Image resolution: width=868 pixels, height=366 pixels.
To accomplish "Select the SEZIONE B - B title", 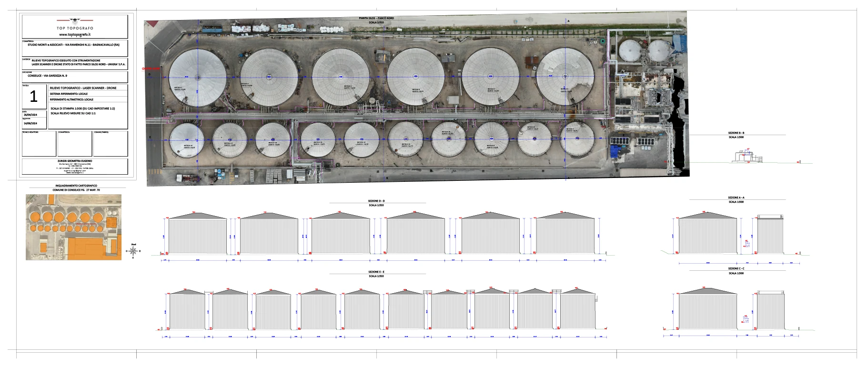I will [x=736, y=133].
